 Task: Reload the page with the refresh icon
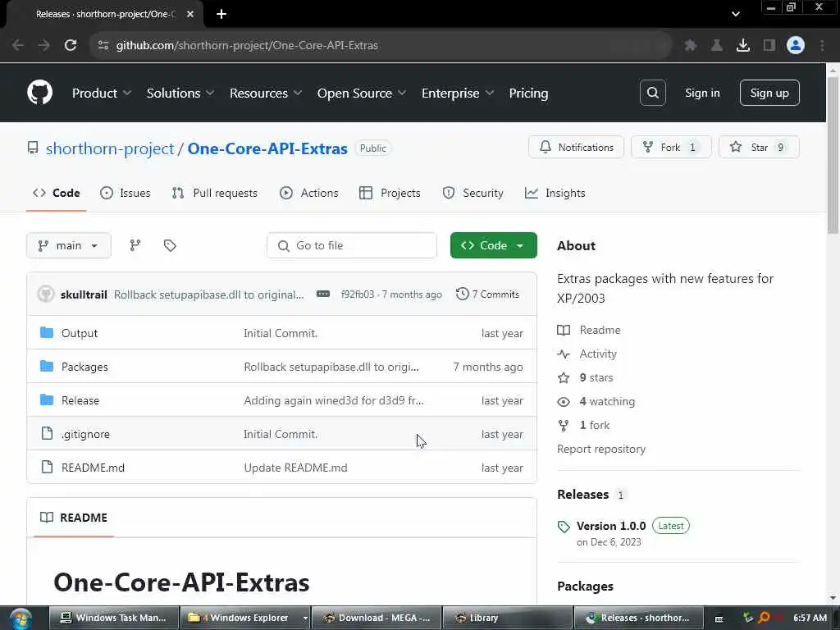click(71, 45)
